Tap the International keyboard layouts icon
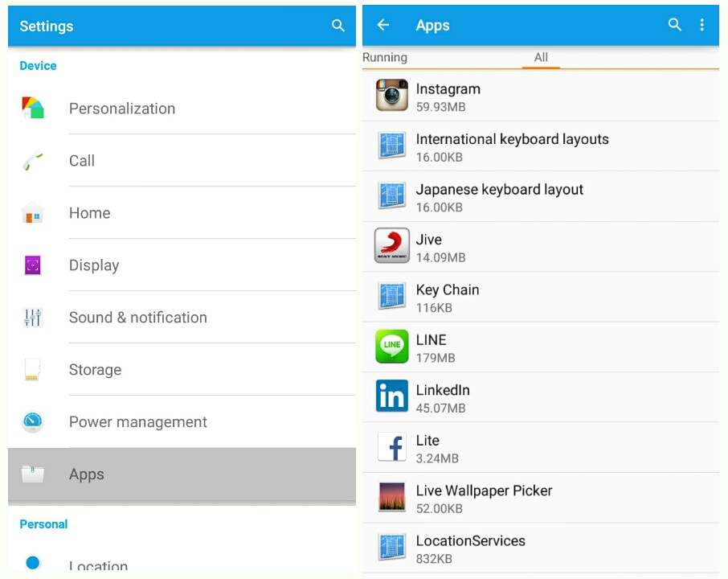This screenshot has height=579, width=728. 392,146
